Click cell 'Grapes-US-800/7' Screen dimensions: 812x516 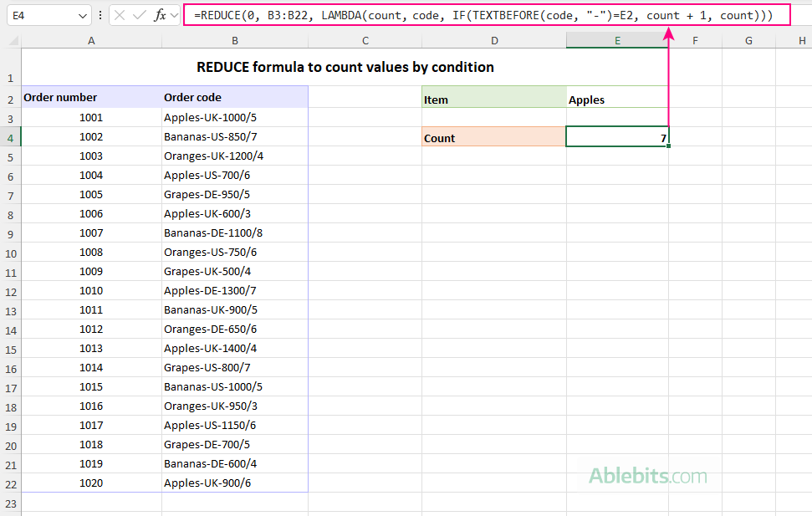(235, 367)
